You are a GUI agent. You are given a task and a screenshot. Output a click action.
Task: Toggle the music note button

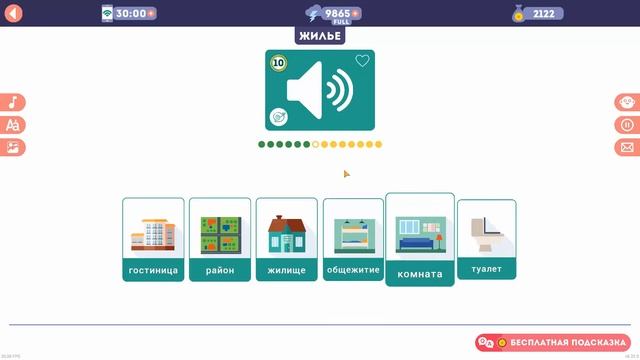[13, 102]
